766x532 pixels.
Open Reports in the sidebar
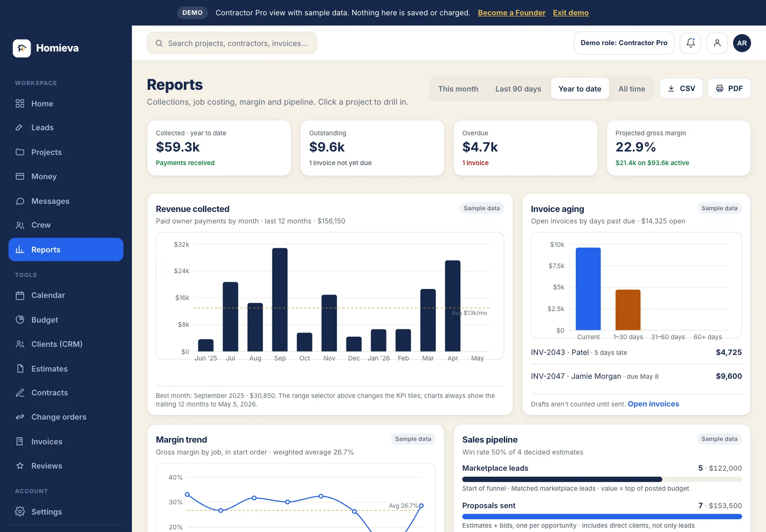[x=66, y=249]
